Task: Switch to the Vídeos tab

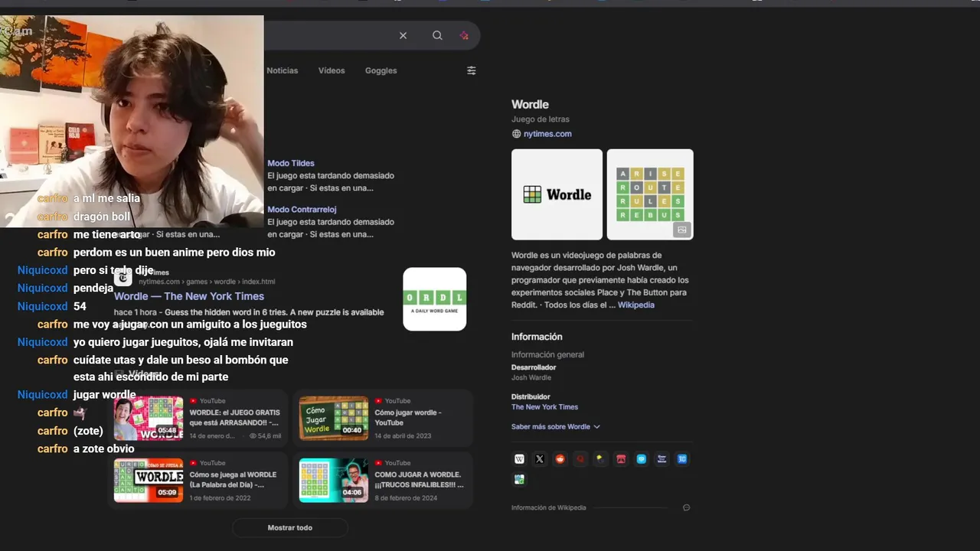Action: pyautogui.click(x=332, y=70)
